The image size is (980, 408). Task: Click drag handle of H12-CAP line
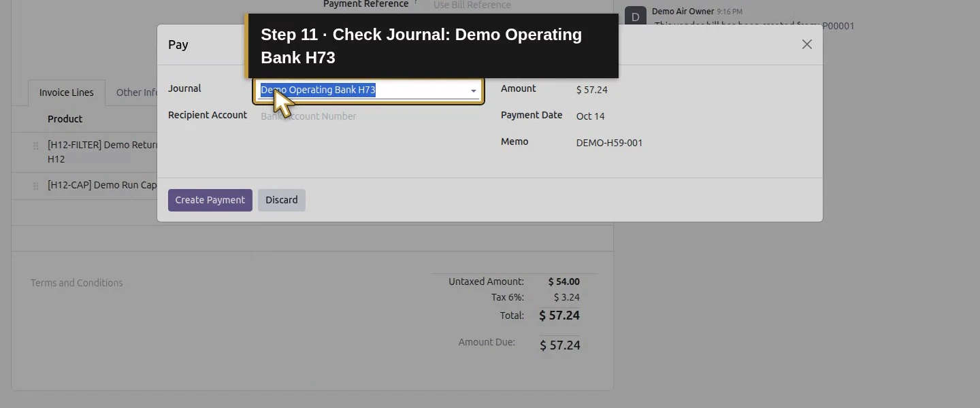(x=36, y=186)
